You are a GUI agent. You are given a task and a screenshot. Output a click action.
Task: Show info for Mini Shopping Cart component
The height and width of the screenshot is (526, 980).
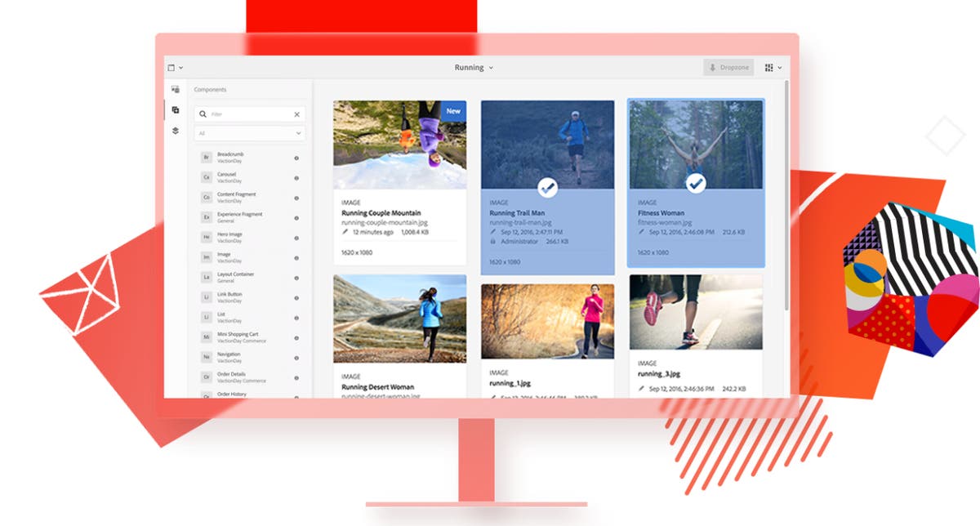[296, 338]
